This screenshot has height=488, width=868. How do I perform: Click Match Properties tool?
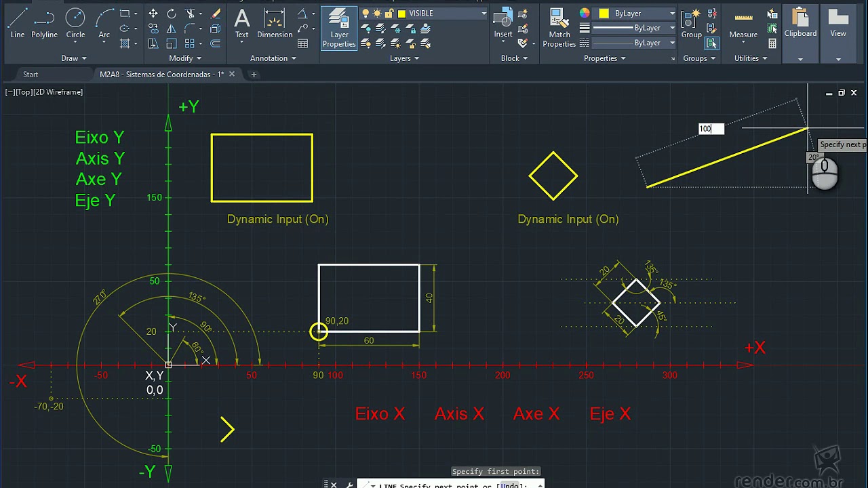tap(559, 28)
